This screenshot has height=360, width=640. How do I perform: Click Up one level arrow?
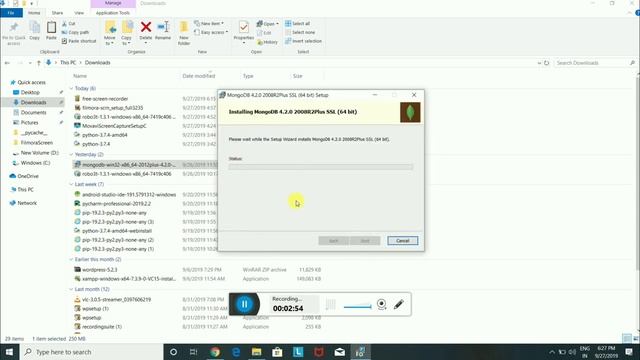click(x=39, y=63)
